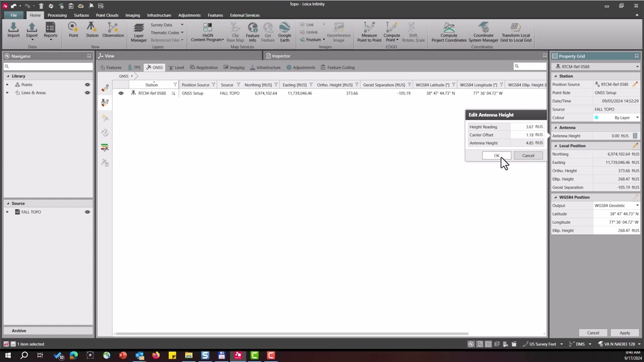Confirm the Edit Antenna Height dialog with OK
The height and width of the screenshot is (362, 644).
[x=497, y=156]
